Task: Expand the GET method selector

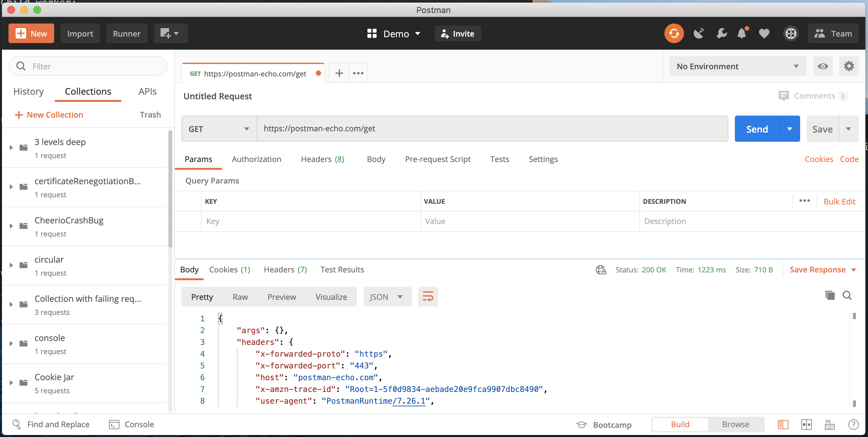Action: tap(247, 128)
